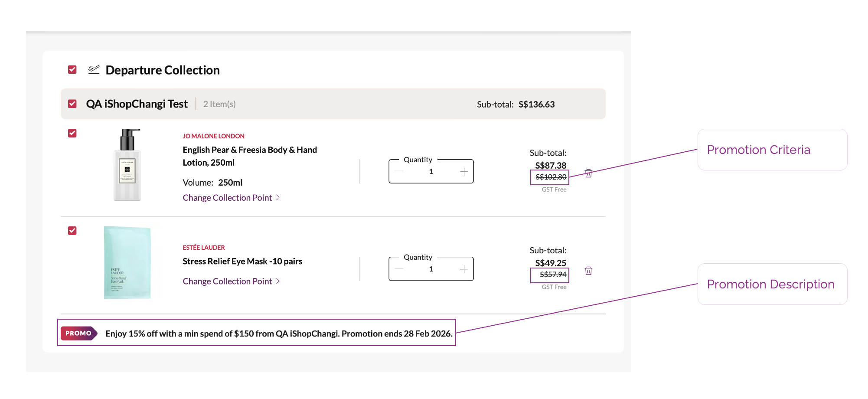The width and height of the screenshot is (868, 399).
Task: Click the Estée Lauder eye mask image
Action: pyautogui.click(x=127, y=262)
